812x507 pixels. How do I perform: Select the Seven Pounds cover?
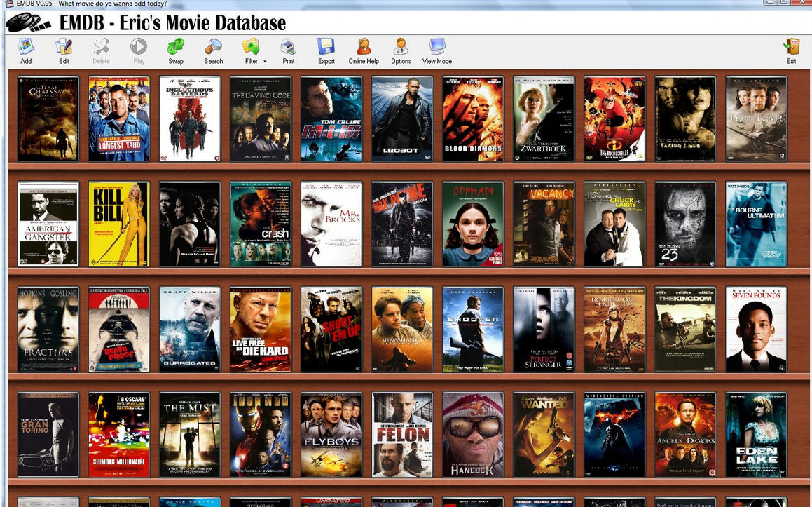[x=756, y=329]
